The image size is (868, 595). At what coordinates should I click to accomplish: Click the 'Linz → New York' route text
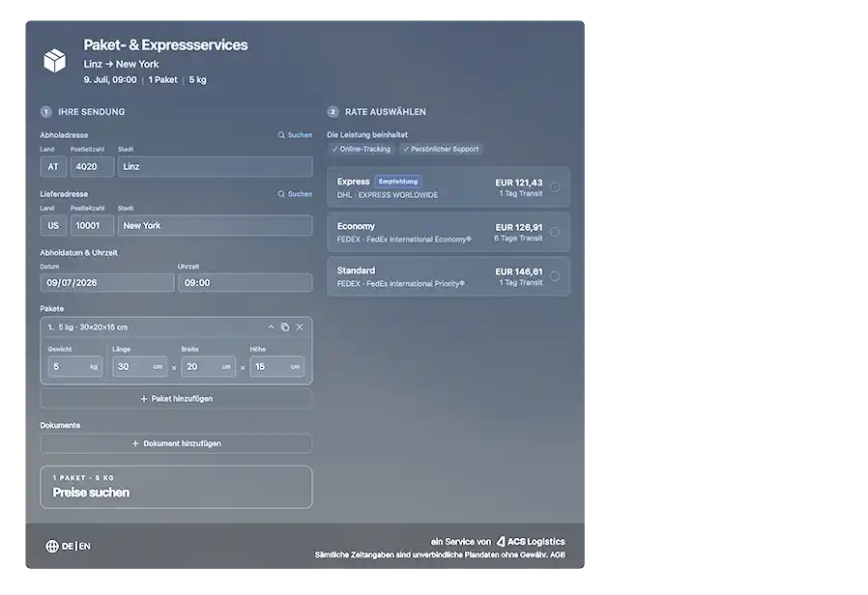coord(121,64)
